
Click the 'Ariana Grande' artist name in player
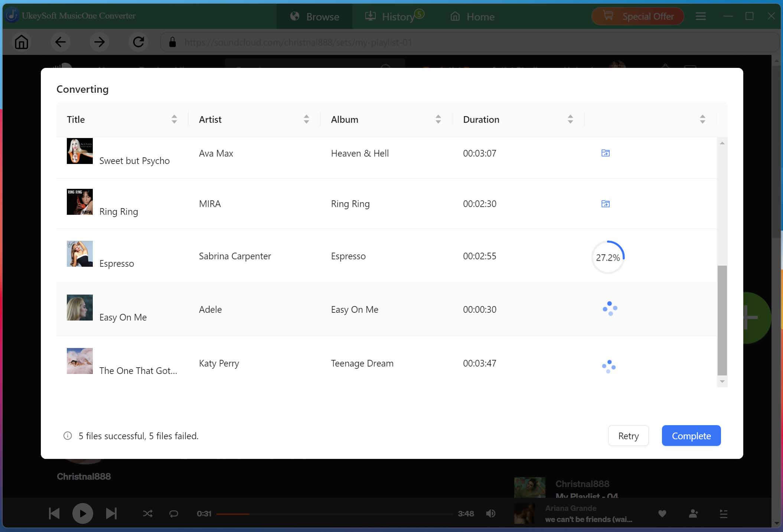pos(571,508)
